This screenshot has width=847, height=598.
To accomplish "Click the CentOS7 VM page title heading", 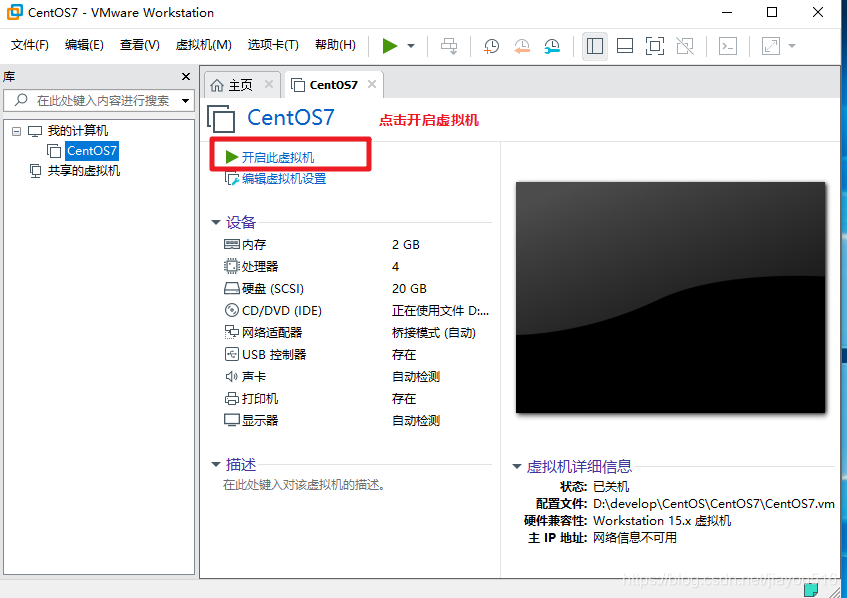I will pos(291,118).
